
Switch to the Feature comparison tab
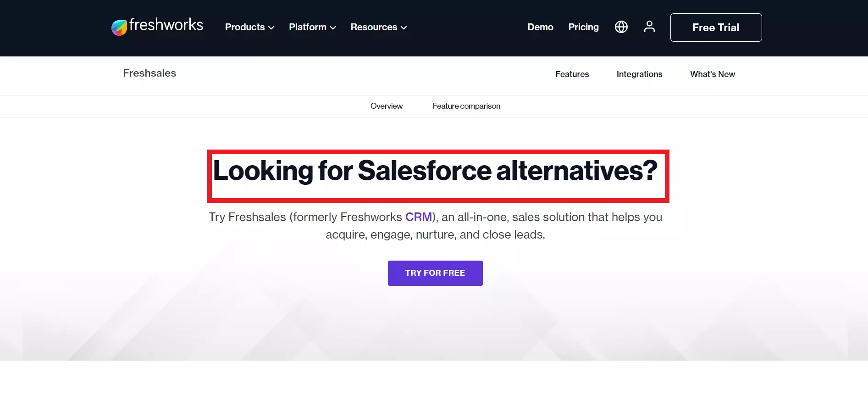tap(466, 106)
